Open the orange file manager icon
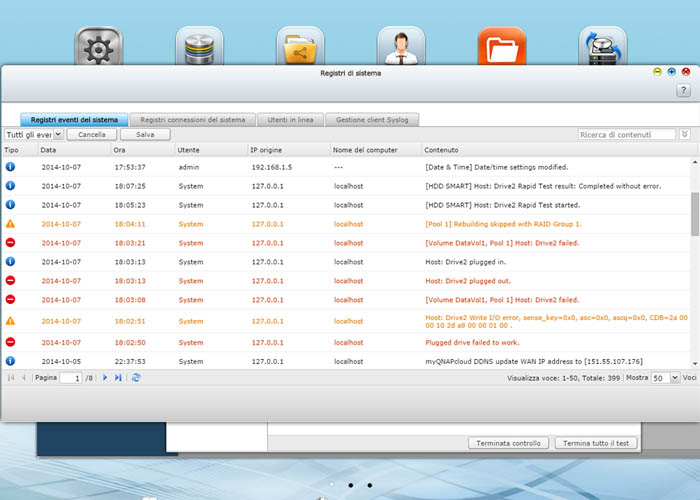The width and height of the screenshot is (700, 500). pos(501,47)
